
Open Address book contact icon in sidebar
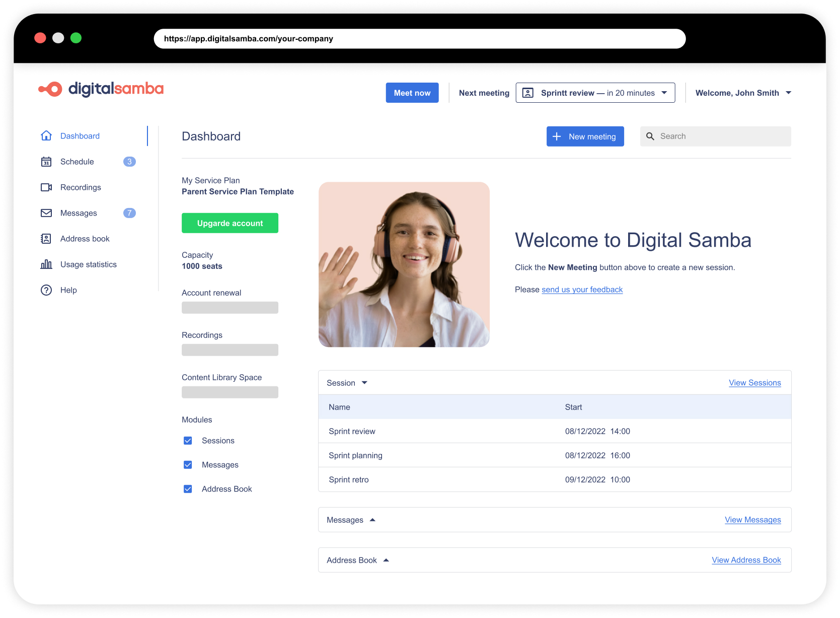click(x=46, y=238)
